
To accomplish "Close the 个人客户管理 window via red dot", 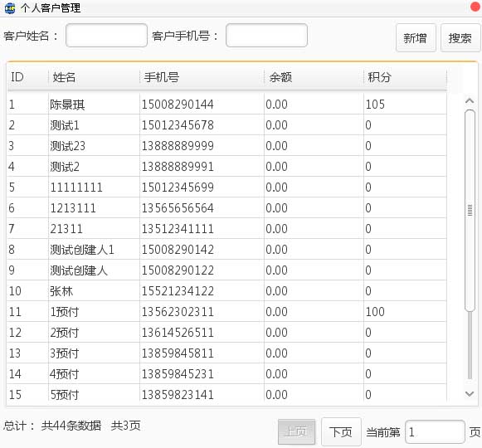I will [x=476, y=7].
